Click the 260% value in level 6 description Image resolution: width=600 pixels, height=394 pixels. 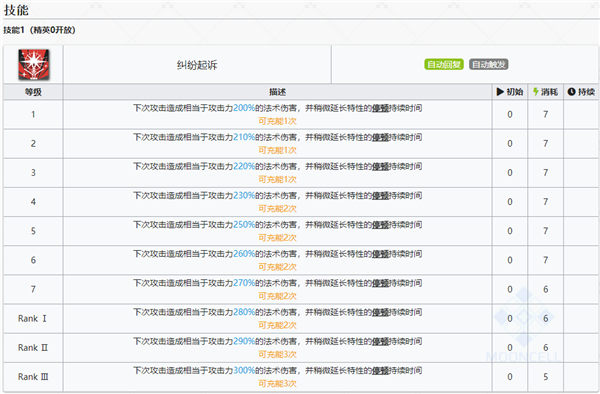[244, 254]
